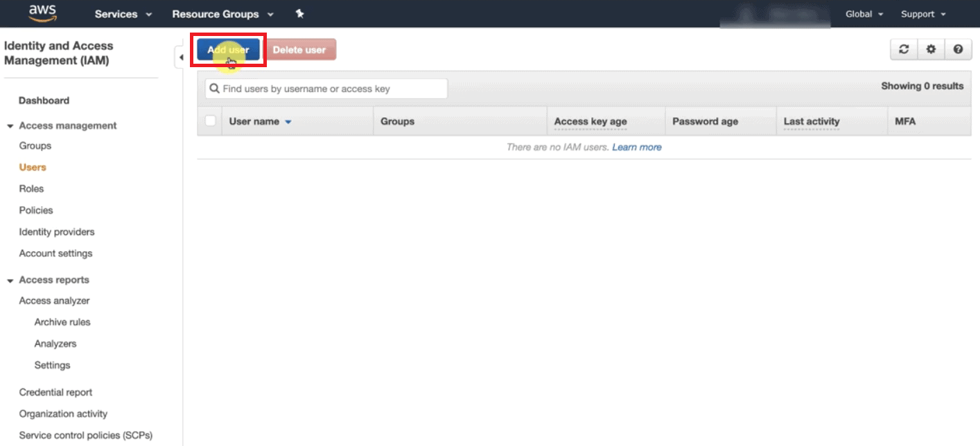Follow the Learn more link

coord(637,148)
